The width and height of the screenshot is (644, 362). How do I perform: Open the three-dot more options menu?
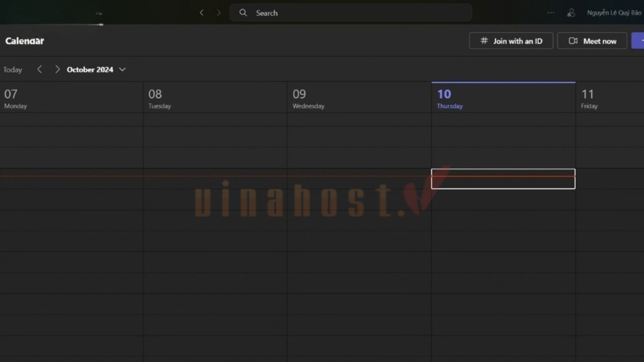(551, 13)
